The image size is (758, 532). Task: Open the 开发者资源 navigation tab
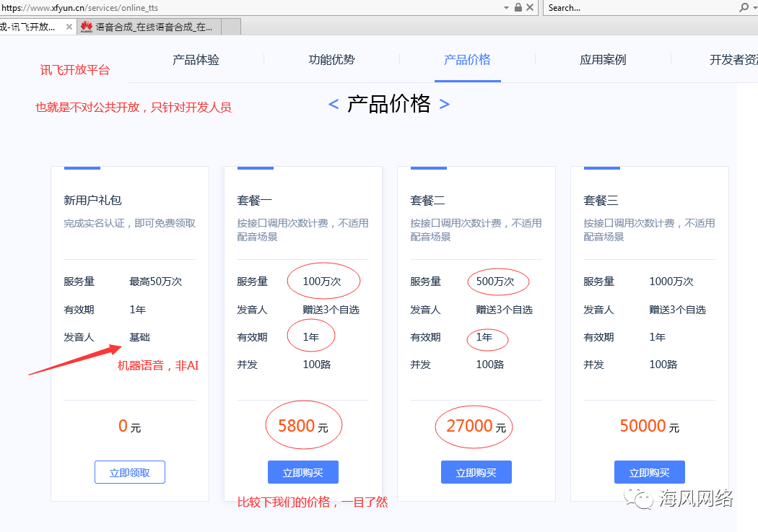pos(733,60)
